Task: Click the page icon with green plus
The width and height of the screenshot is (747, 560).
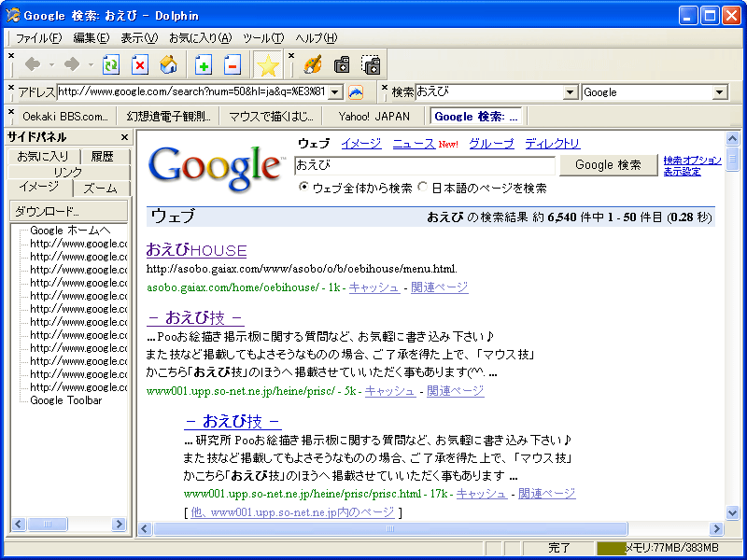Action: pyautogui.click(x=204, y=64)
